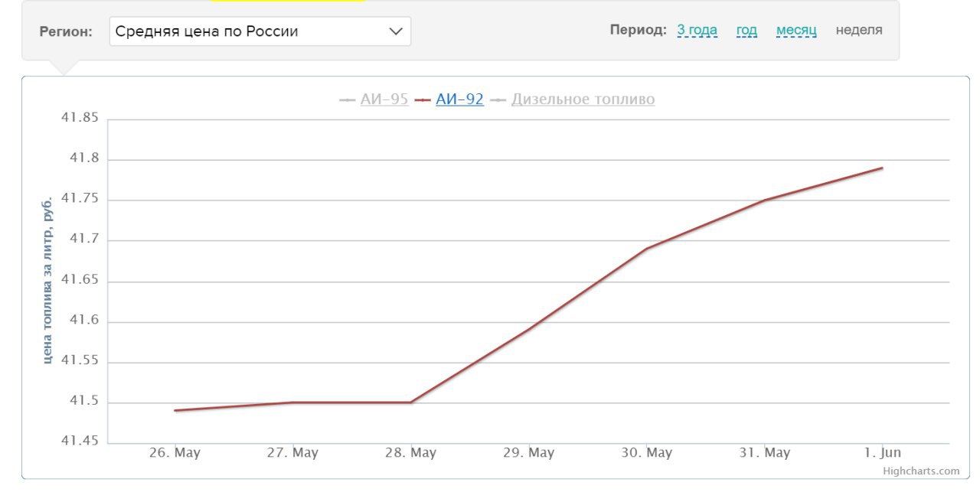Switch the period to 3 года
This screenshot has width=980, height=492.
point(697,31)
